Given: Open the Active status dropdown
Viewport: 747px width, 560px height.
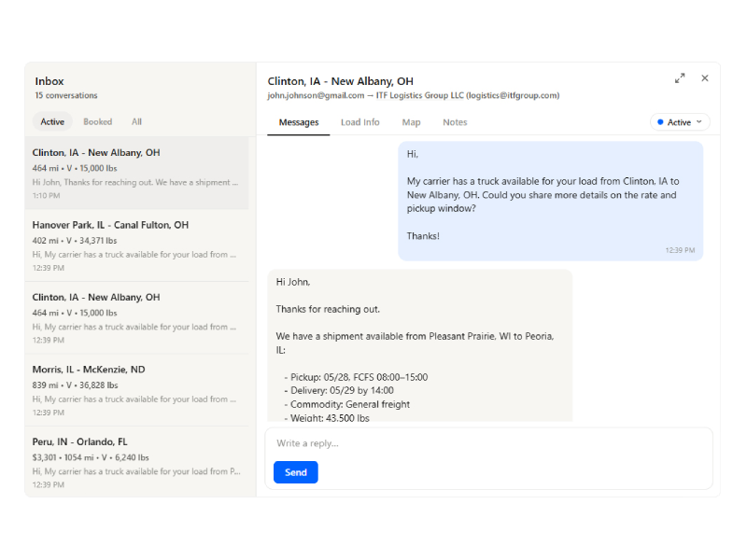Looking at the screenshot, I should pyautogui.click(x=680, y=122).
